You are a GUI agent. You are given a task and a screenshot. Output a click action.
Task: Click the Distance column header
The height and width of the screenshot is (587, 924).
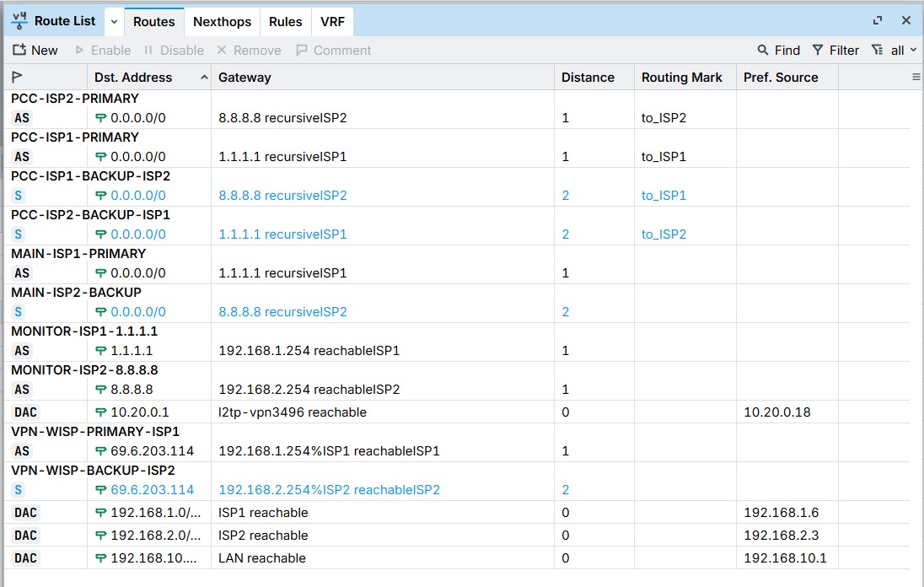[588, 78]
